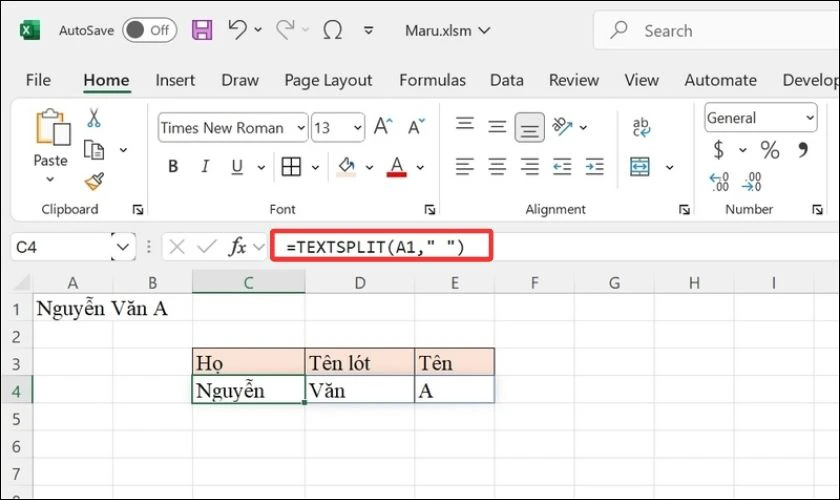Cancel formula entry with X icon

coord(176,247)
